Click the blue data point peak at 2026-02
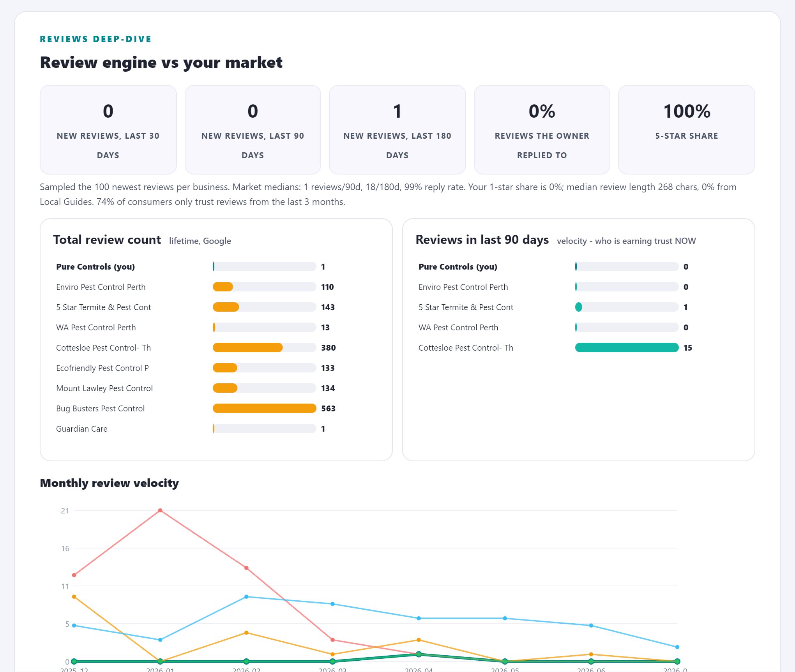Image resolution: width=795 pixels, height=672 pixels. point(246,597)
